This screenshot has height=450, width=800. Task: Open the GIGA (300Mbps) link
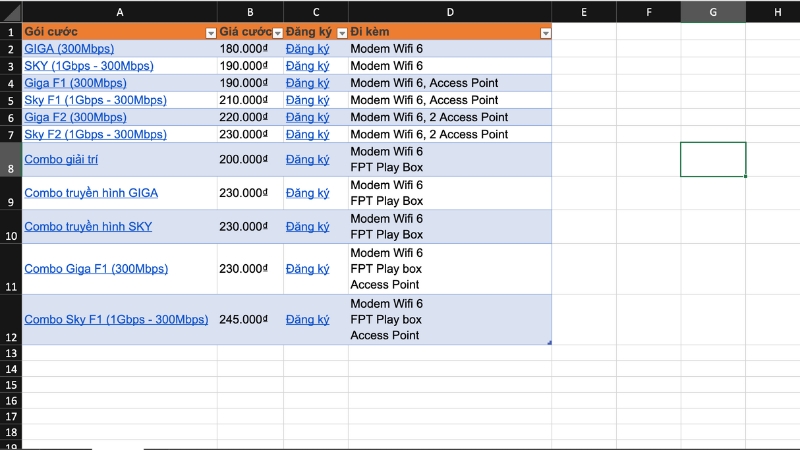69,49
